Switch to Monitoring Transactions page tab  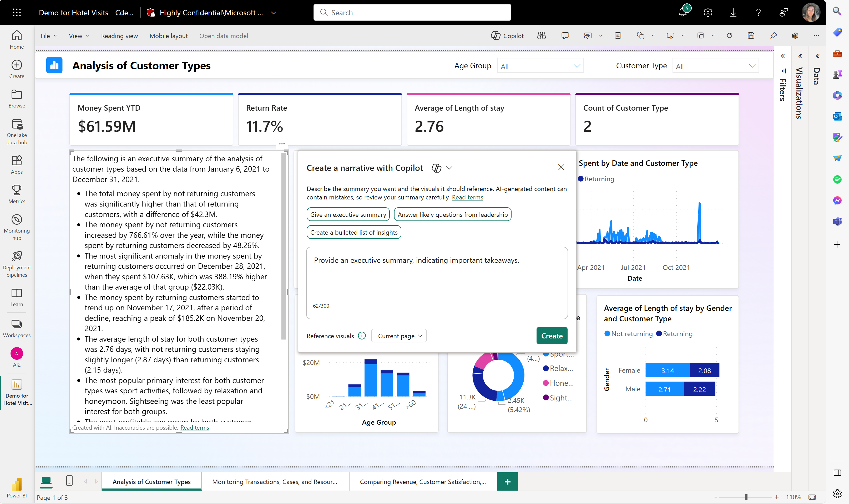[x=275, y=482]
